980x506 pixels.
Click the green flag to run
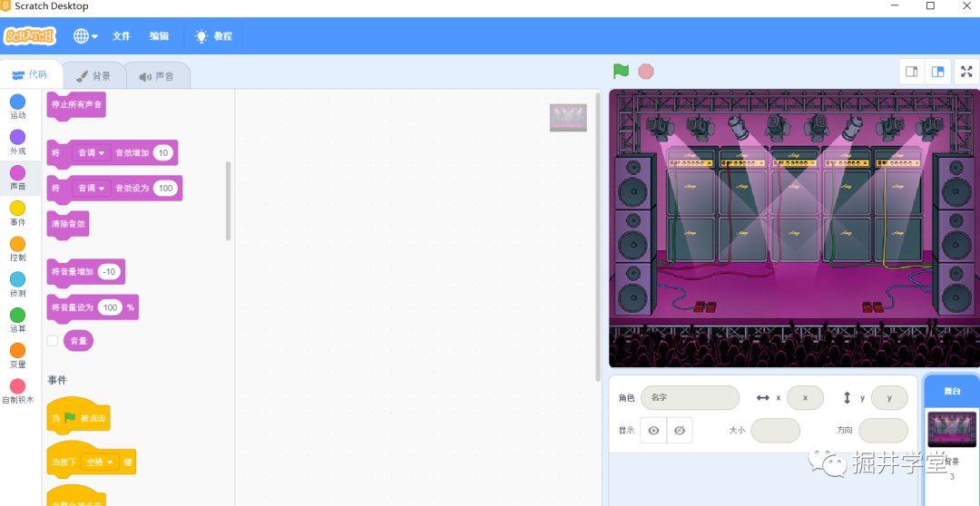[621, 72]
